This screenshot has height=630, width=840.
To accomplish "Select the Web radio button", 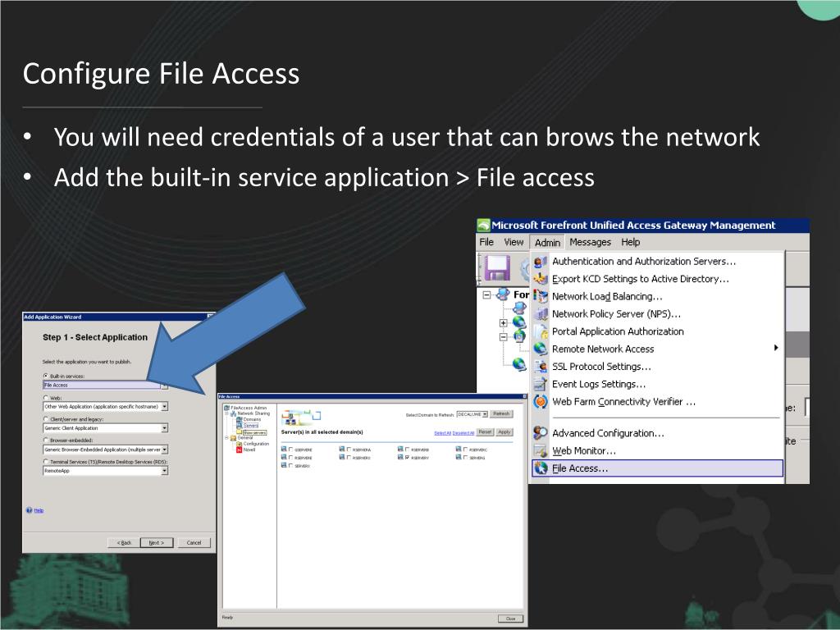I will 46,398.
